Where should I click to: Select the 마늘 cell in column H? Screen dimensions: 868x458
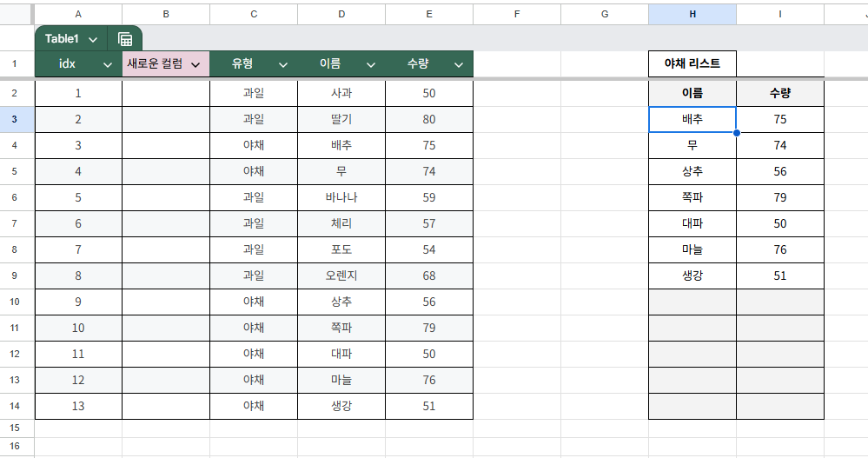[x=692, y=249]
